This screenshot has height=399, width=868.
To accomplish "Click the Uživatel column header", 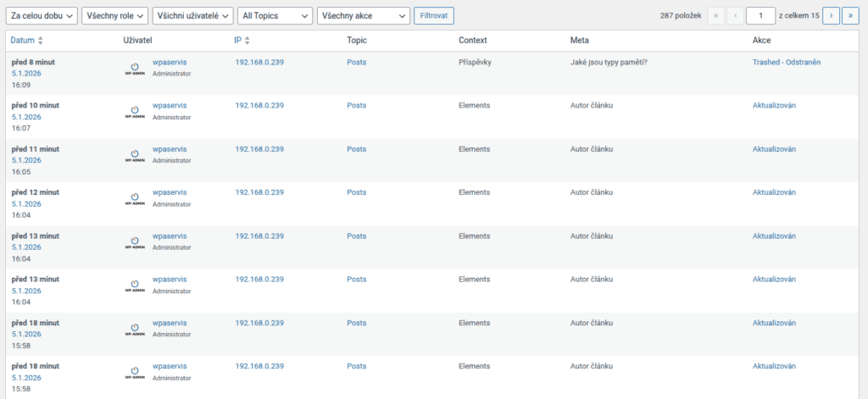I will tap(137, 40).
